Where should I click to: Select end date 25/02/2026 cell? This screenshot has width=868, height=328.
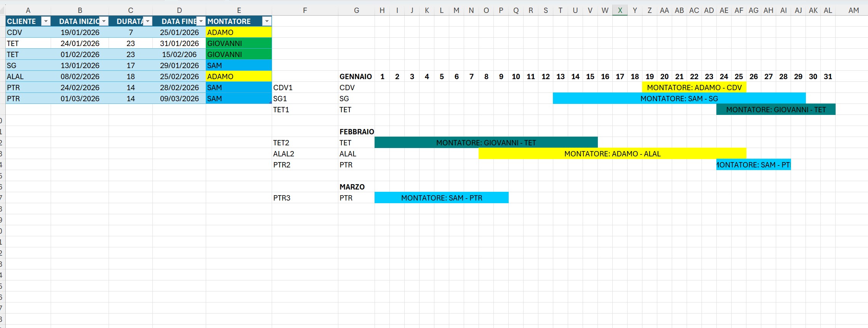click(179, 76)
